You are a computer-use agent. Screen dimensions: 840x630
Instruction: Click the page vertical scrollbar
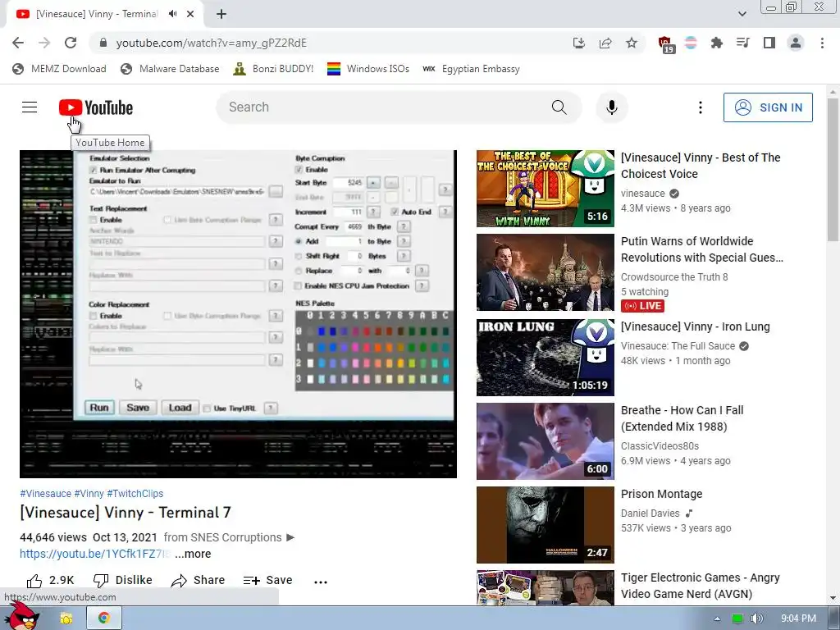(x=833, y=171)
